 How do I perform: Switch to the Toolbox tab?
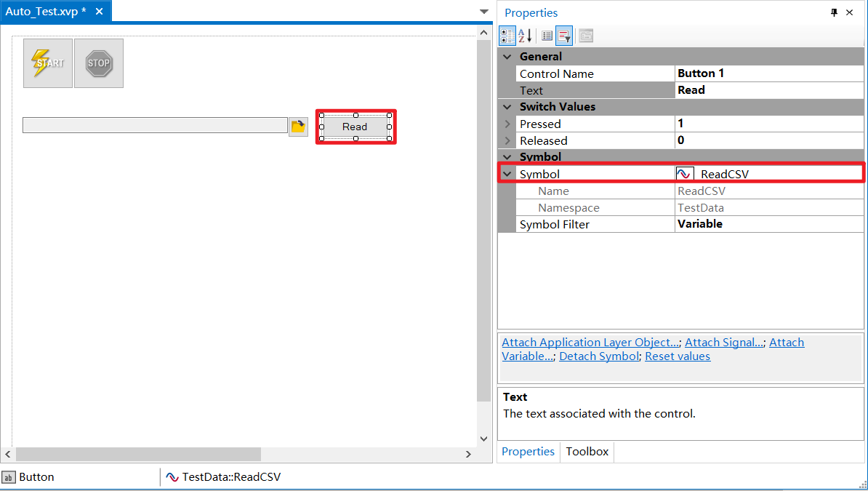point(587,452)
